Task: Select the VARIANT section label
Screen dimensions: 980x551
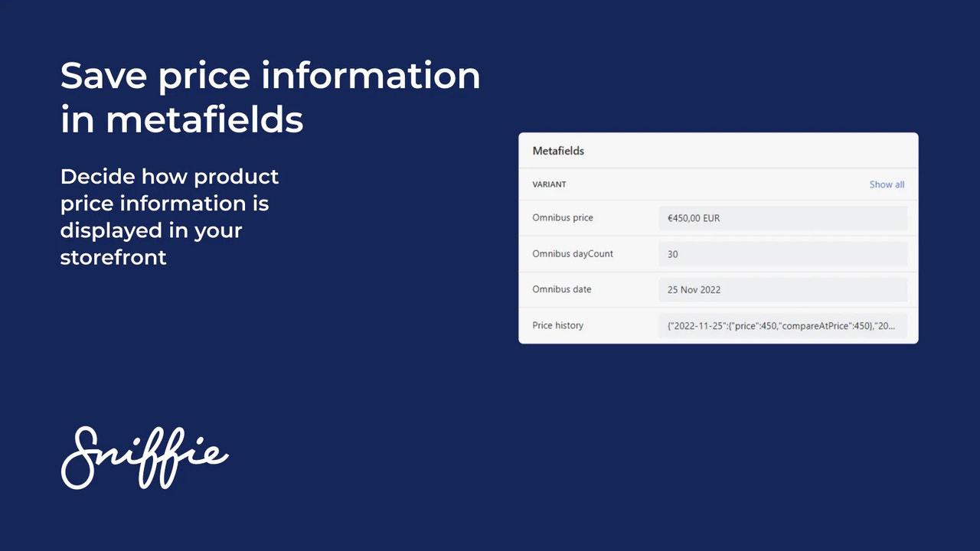Action: tap(549, 184)
